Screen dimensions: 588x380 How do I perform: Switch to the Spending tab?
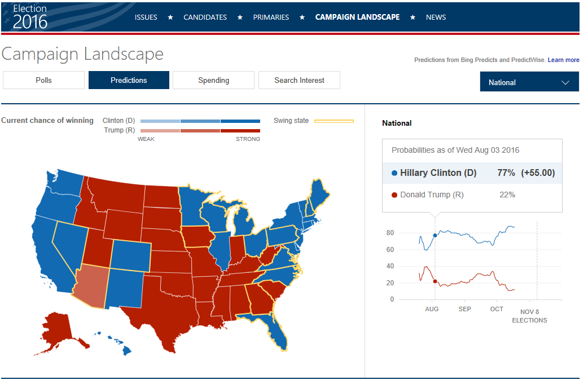pyautogui.click(x=213, y=80)
